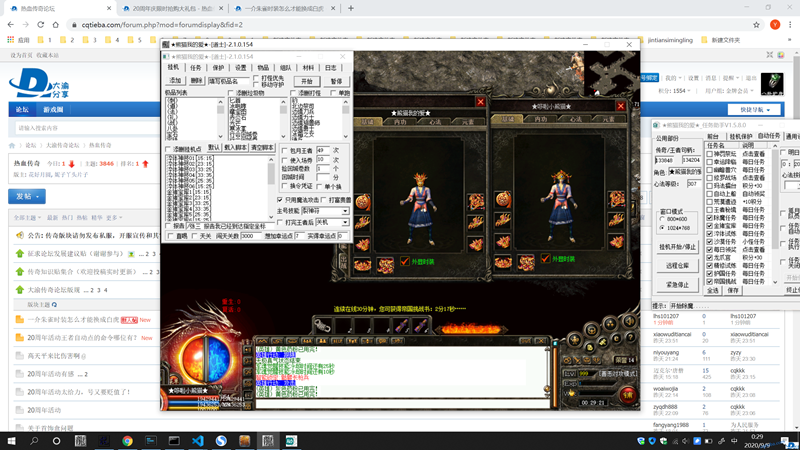Reload the forum page in Chrome
Screen dimensions: 800x450
point(40,24)
